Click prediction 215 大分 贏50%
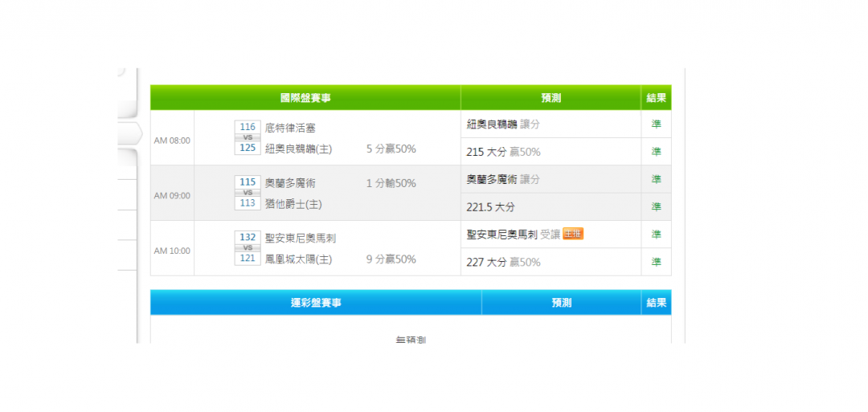 pos(503,152)
